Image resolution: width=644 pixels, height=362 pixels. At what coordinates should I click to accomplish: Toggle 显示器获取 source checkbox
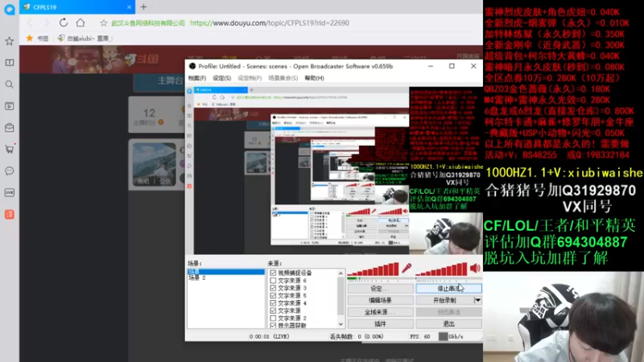(273, 326)
